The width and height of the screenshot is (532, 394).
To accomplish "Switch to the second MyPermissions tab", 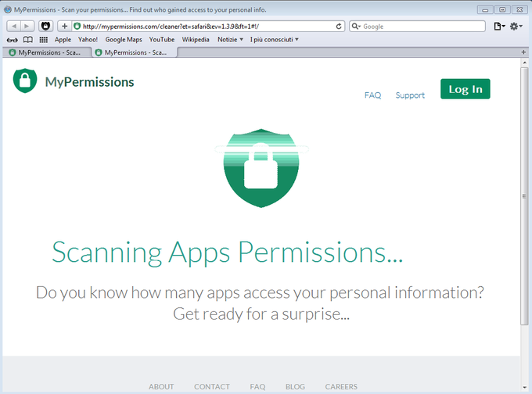I will click(x=135, y=52).
